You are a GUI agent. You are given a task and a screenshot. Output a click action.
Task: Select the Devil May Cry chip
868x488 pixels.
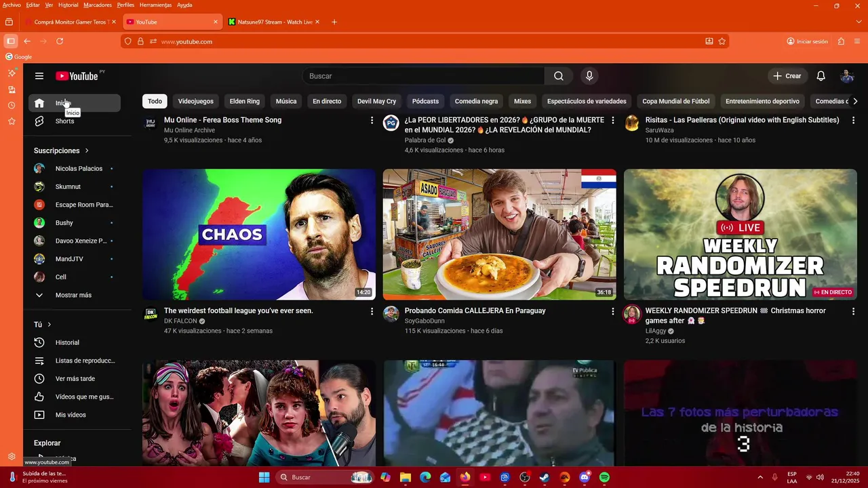click(376, 101)
